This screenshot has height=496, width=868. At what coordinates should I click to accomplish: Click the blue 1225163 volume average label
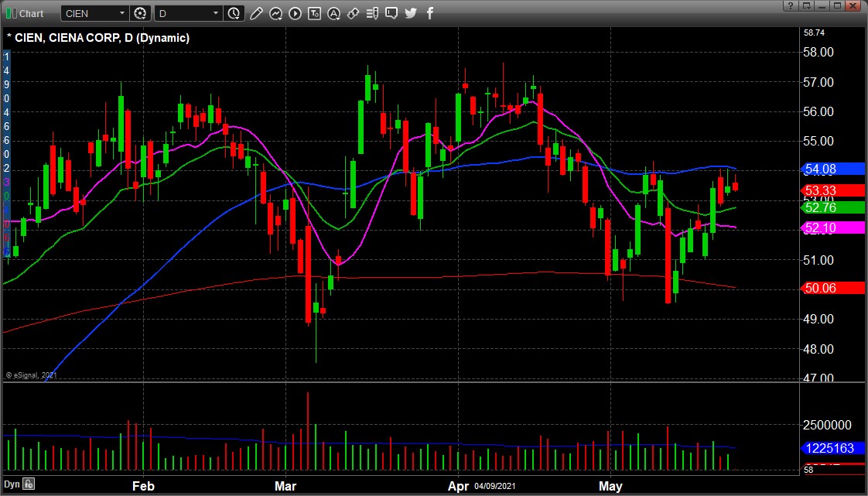pyautogui.click(x=832, y=448)
